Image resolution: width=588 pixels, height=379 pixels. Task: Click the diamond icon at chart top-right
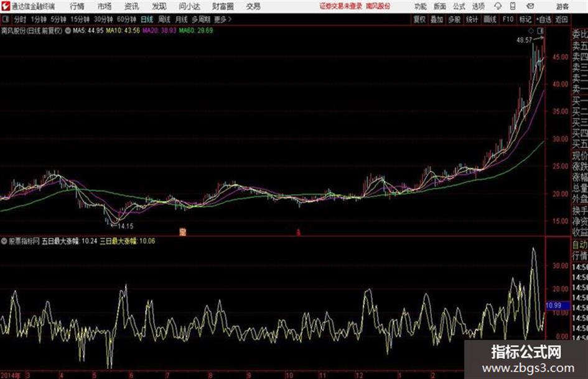click(x=531, y=30)
